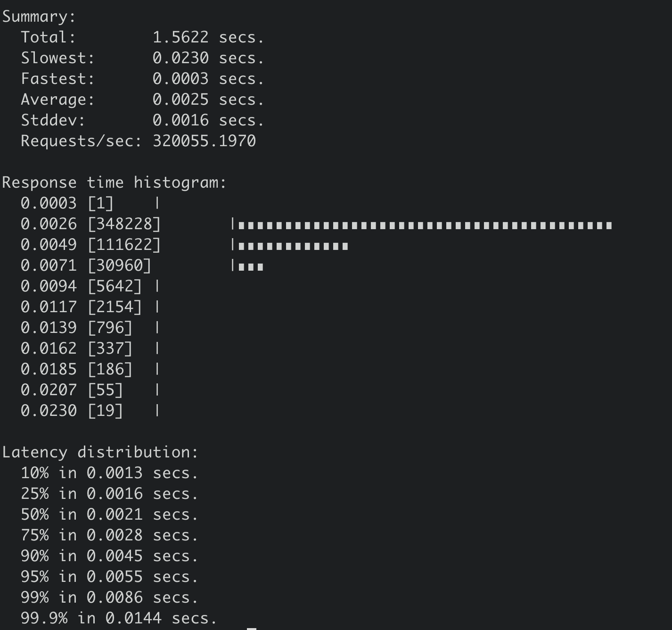The image size is (672, 630).
Task: Click the terminal cursor at the bottom
Action: pos(252,629)
